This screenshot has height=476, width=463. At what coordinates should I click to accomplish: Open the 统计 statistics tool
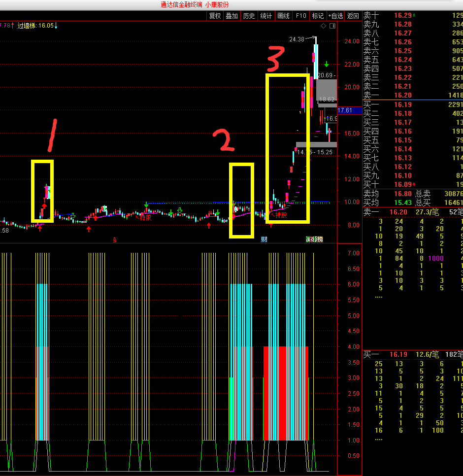point(266,16)
